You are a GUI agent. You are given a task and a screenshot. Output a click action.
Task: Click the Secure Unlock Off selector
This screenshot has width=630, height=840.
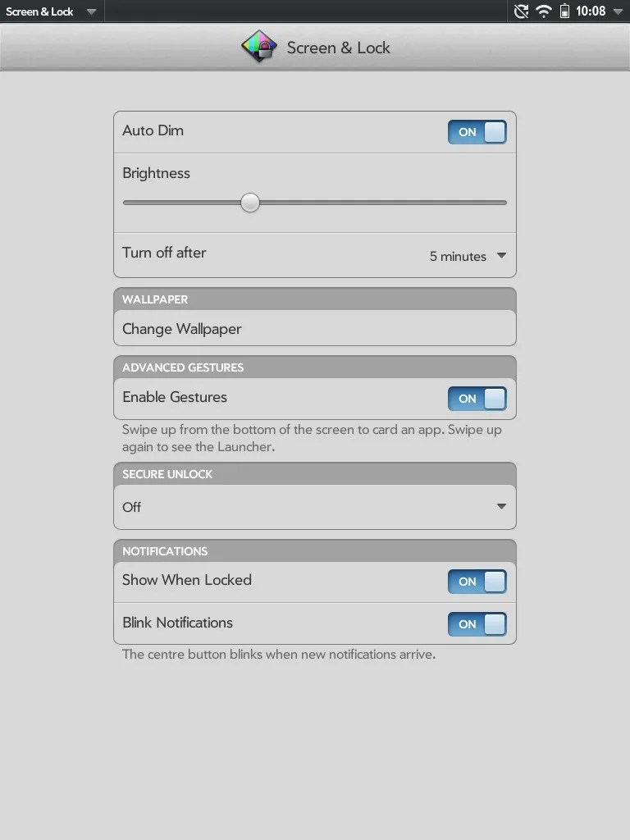[314, 507]
